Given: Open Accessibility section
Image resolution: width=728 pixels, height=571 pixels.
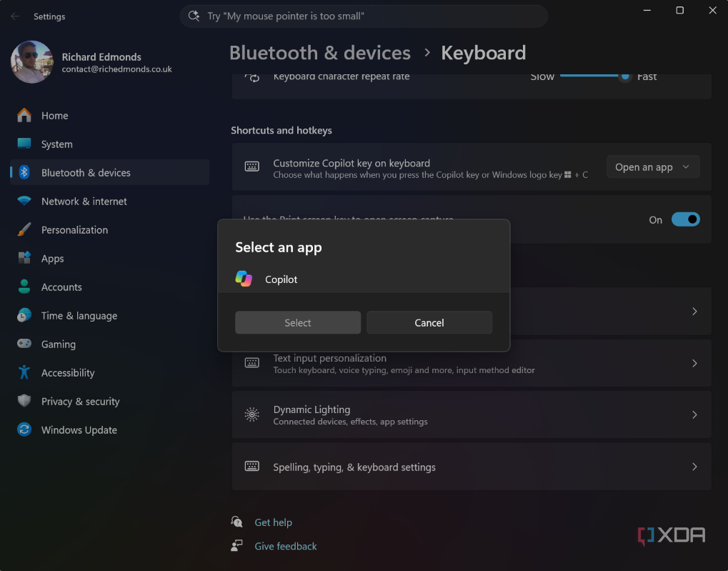Looking at the screenshot, I should tap(109, 373).
